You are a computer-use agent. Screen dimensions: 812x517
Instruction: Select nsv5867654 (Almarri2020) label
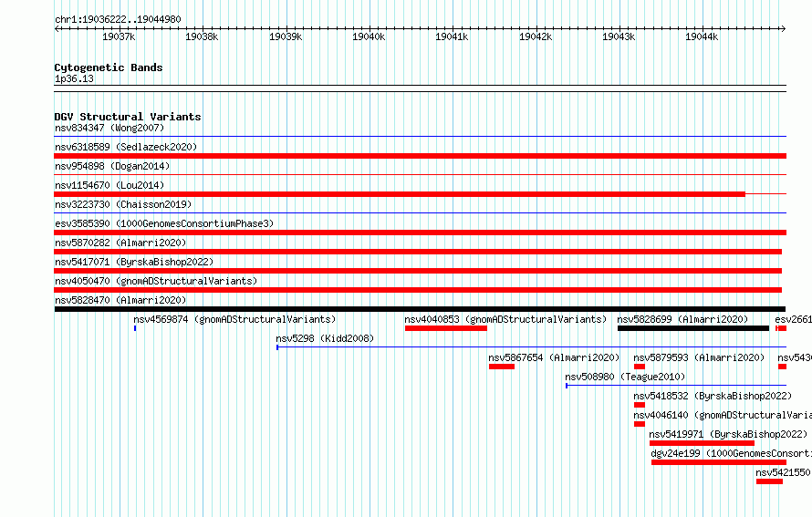[x=554, y=357]
